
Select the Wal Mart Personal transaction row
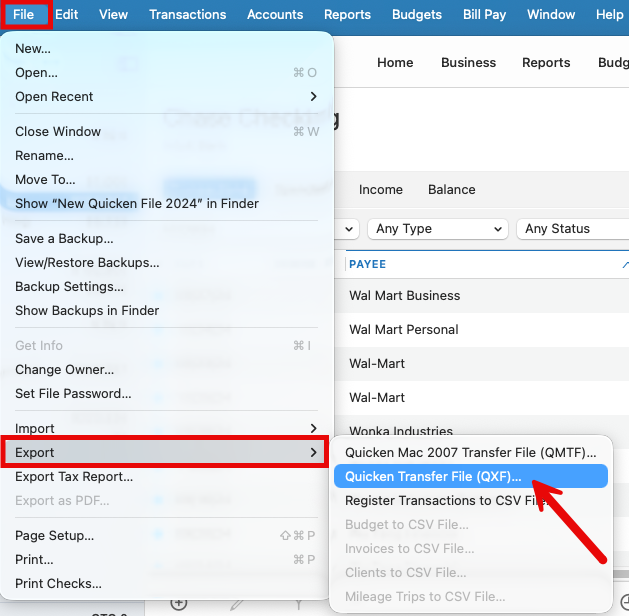click(482, 330)
